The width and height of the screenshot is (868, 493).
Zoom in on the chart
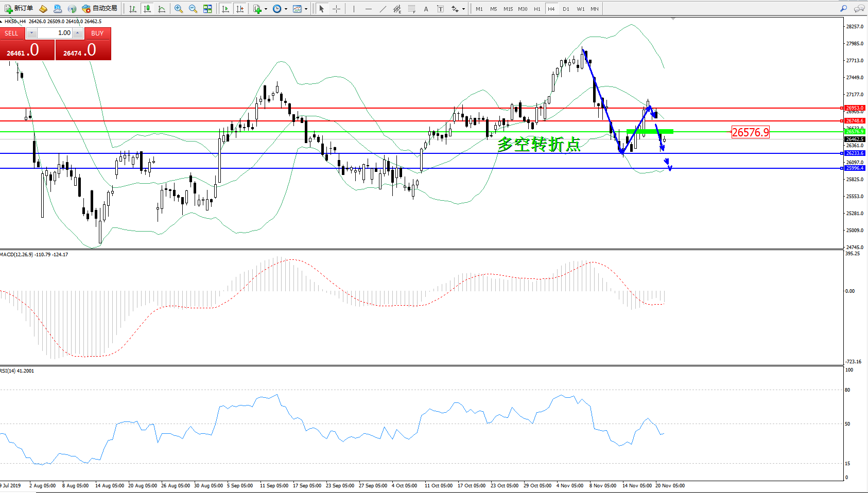179,9
